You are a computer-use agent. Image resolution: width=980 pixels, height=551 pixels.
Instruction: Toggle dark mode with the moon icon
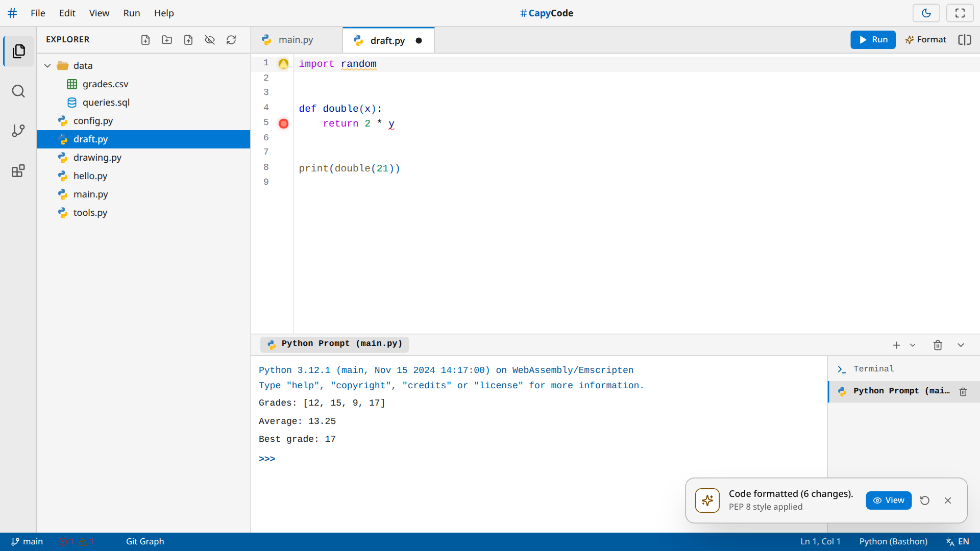click(x=926, y=13)
